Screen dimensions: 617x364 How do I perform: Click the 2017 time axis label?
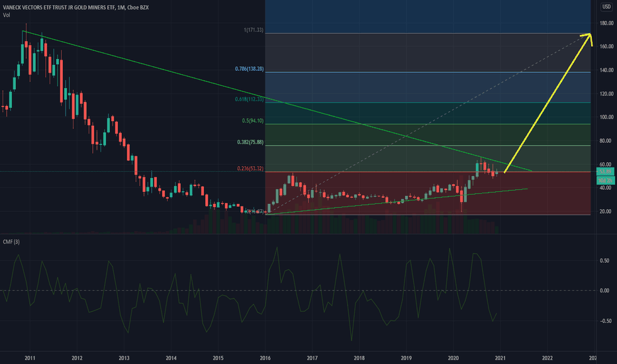coord(312,358)
